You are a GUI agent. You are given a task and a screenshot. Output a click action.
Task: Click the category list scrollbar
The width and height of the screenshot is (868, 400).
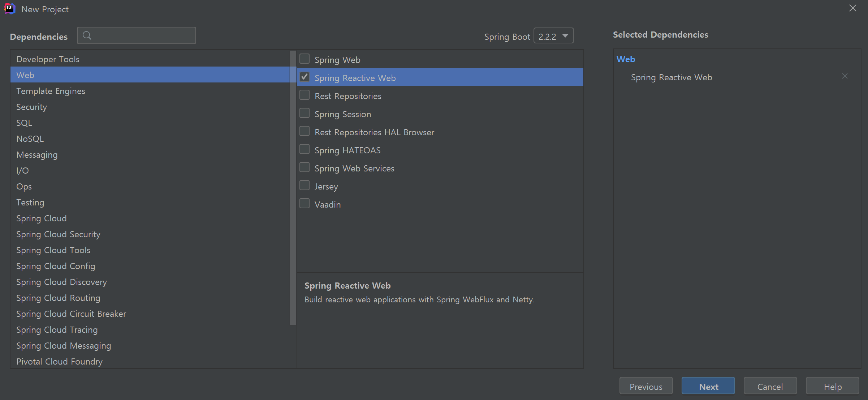(293, 188)
